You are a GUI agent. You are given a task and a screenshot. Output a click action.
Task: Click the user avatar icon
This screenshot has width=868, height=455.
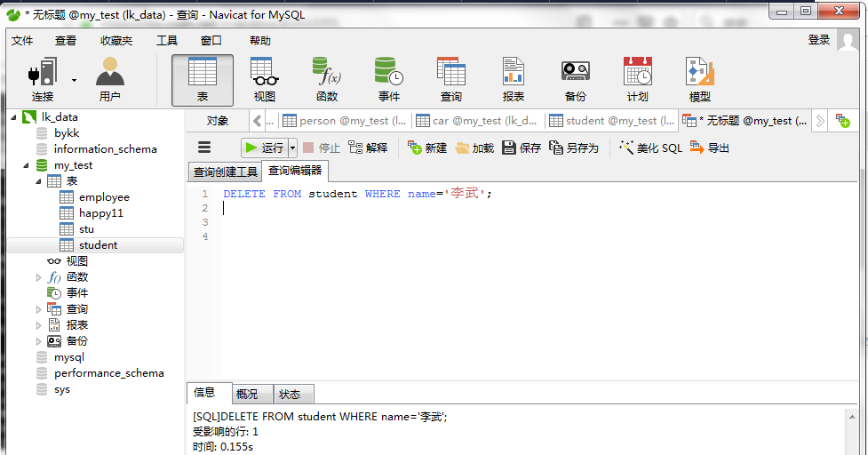(x=848, y=40)
